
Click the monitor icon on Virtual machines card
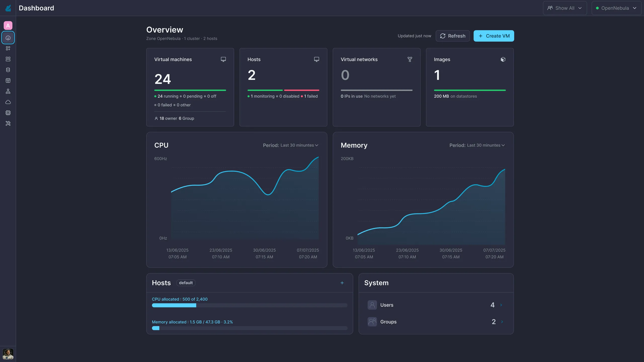pos(223,59)
